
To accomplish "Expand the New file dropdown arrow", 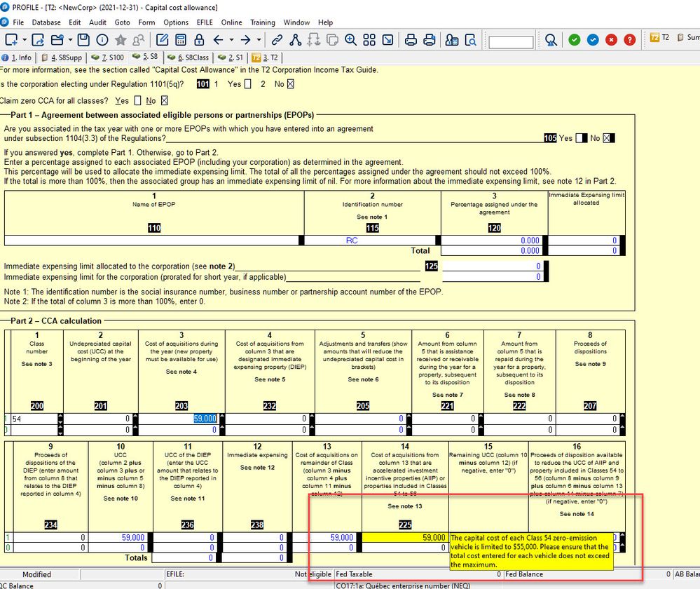I will tap(25, 39).
